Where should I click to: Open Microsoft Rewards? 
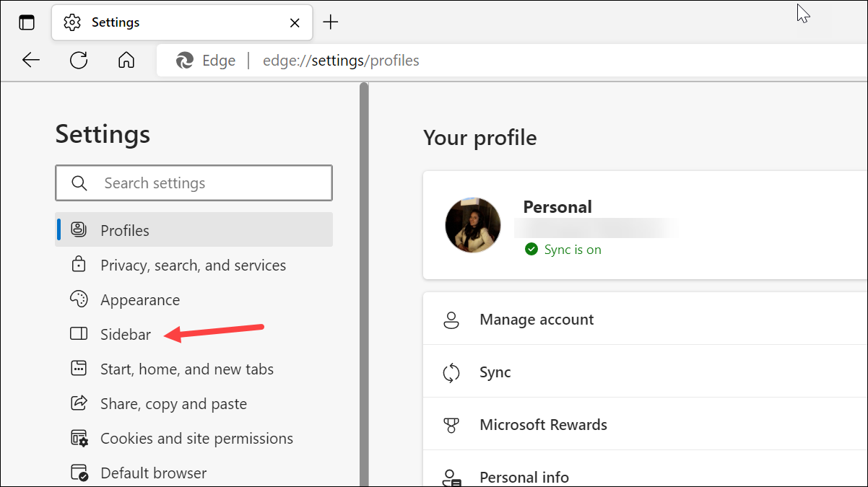point(646,425)
